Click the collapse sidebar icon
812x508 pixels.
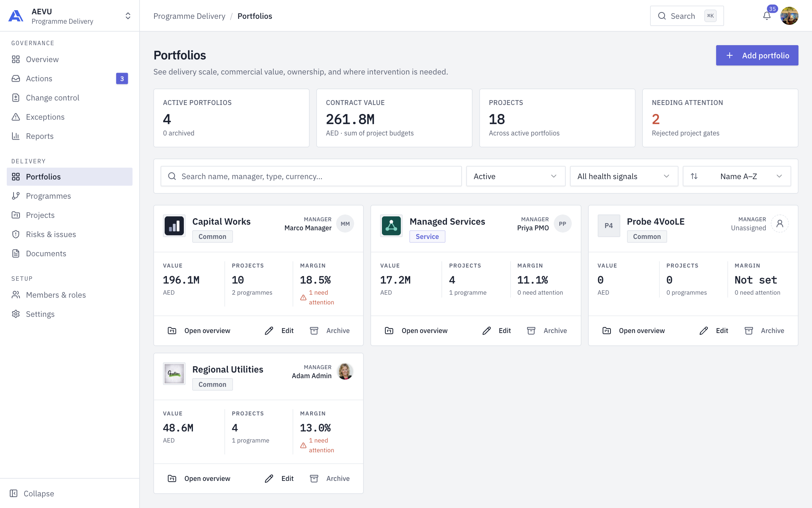tap(14, 493)
